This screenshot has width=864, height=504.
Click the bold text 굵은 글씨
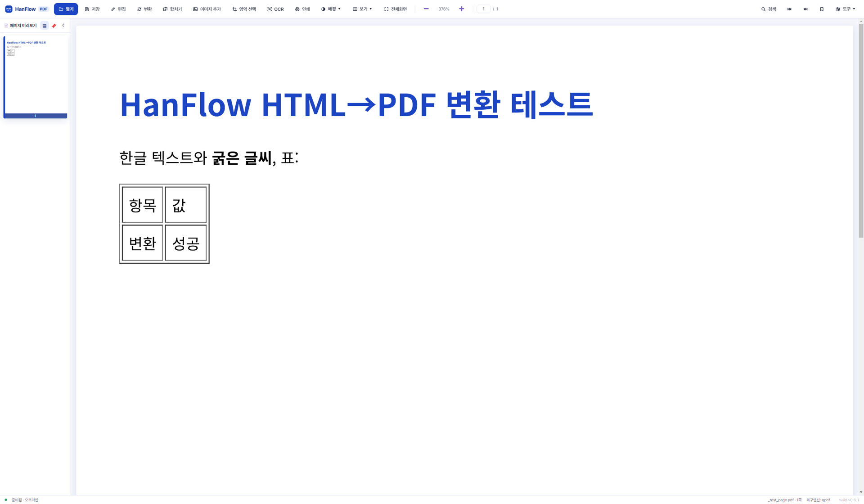pyautogui.click(x=242, y=158)
